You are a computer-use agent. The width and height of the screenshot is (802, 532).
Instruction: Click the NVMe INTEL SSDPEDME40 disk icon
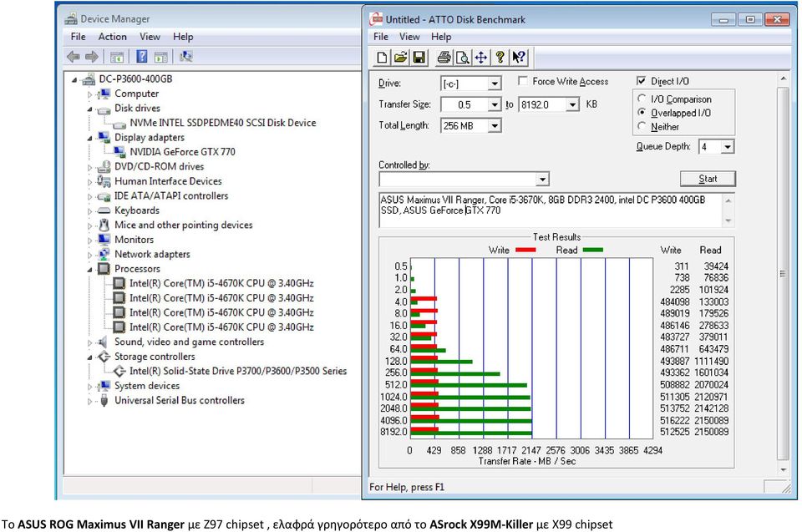click(x=119, y=124)
